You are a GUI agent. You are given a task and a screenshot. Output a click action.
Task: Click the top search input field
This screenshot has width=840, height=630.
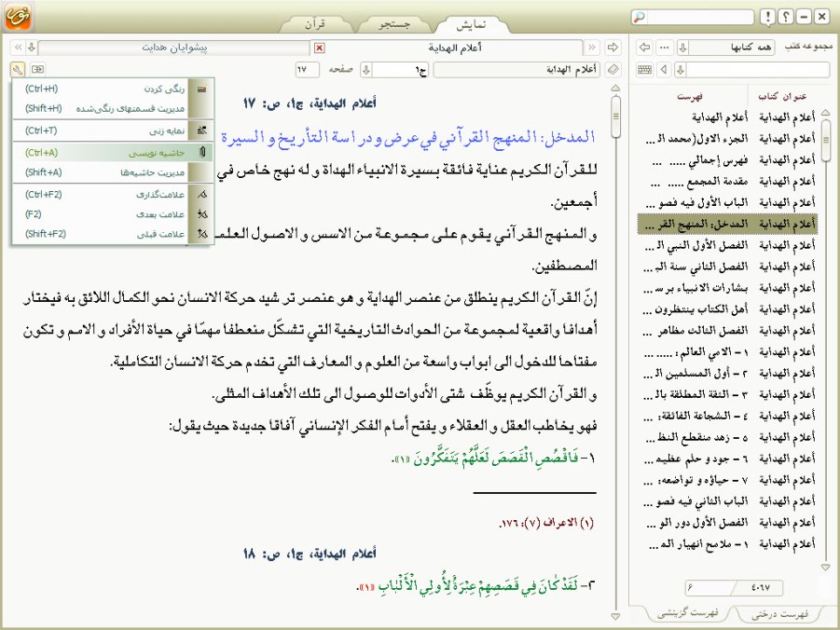tap(699, 17)
